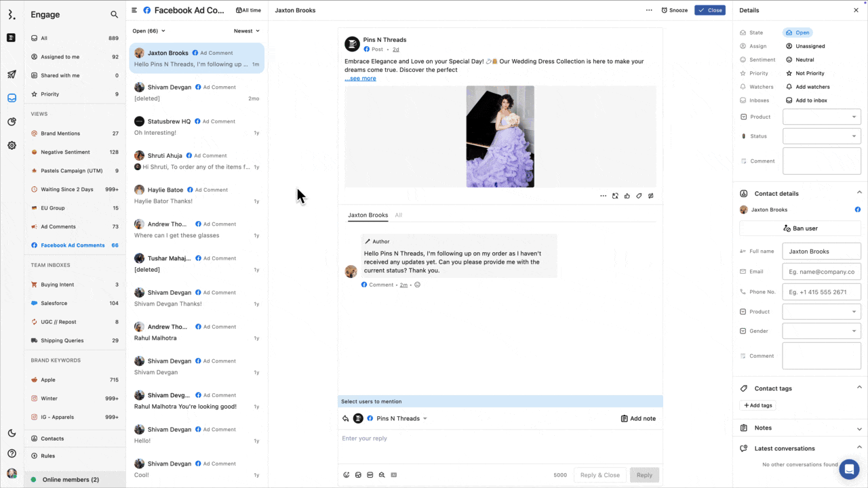
Task: Open the emoji picker in the reply toolbar
Action: tap(347, 475)
